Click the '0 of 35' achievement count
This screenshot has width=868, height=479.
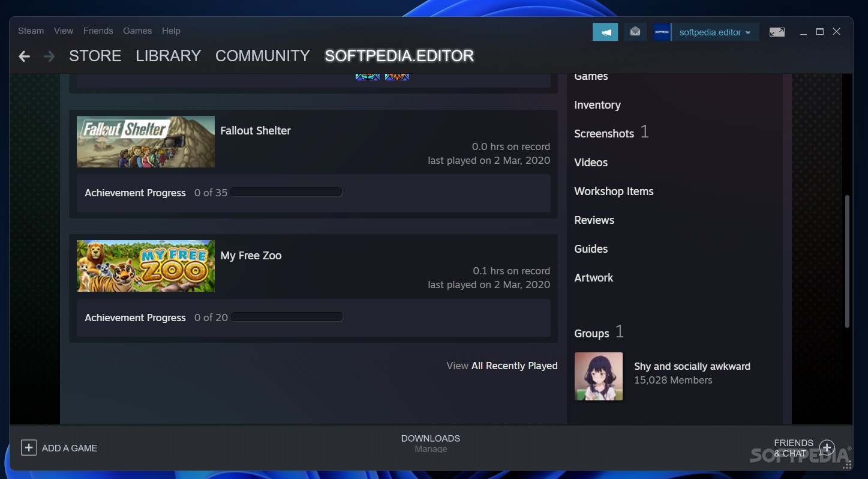point(211,193)
